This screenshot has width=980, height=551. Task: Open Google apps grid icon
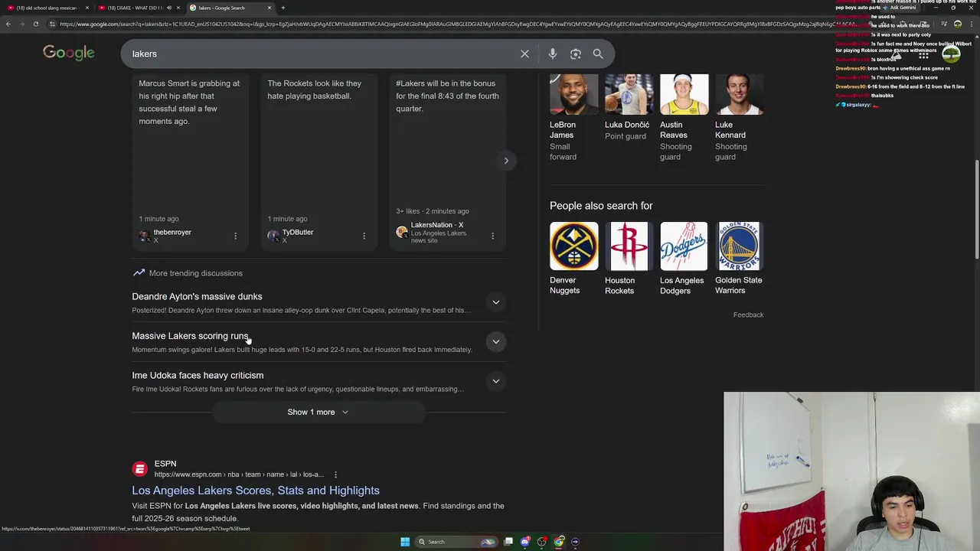coord(923,54)
